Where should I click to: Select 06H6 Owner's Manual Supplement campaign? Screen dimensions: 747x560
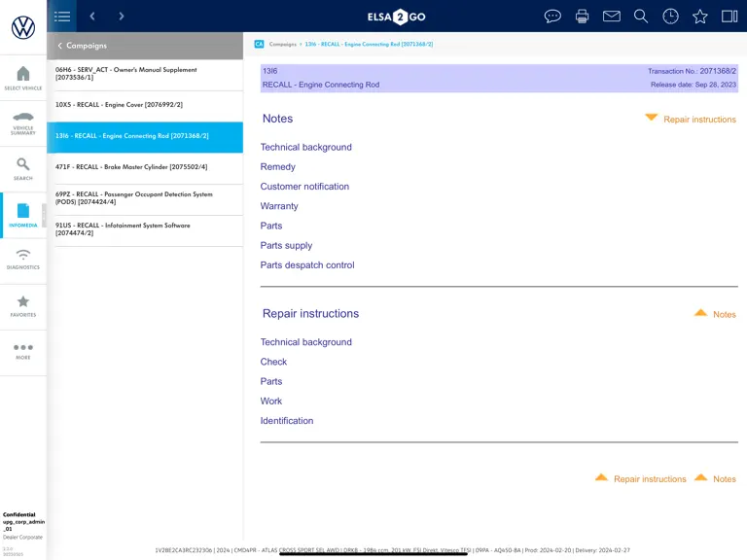pos(145,74)
